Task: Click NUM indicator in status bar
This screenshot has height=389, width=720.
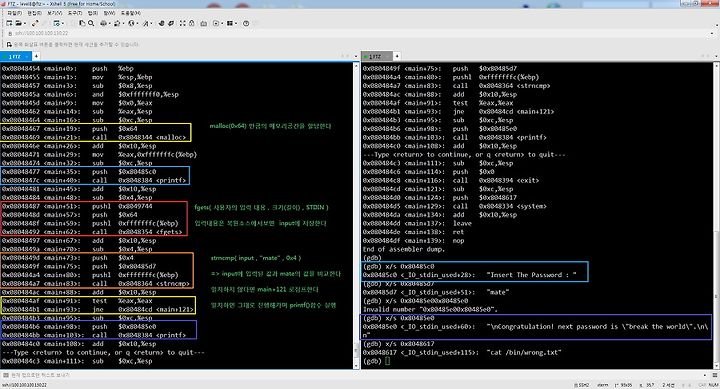Action: coord(713,384)
